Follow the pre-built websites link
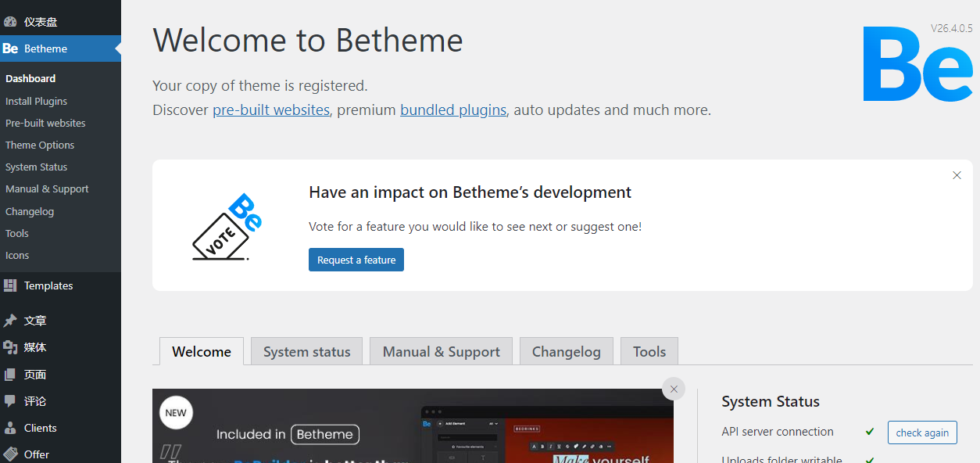The height and width of the screenshot is (463, 980). click(271, 110)
